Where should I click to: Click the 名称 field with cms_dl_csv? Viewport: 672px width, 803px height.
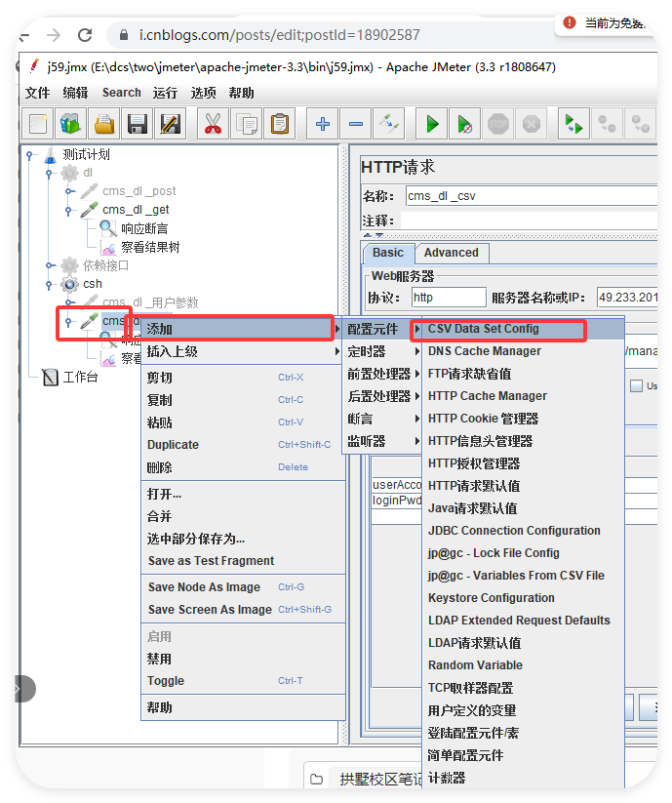(x=532, y=196)
